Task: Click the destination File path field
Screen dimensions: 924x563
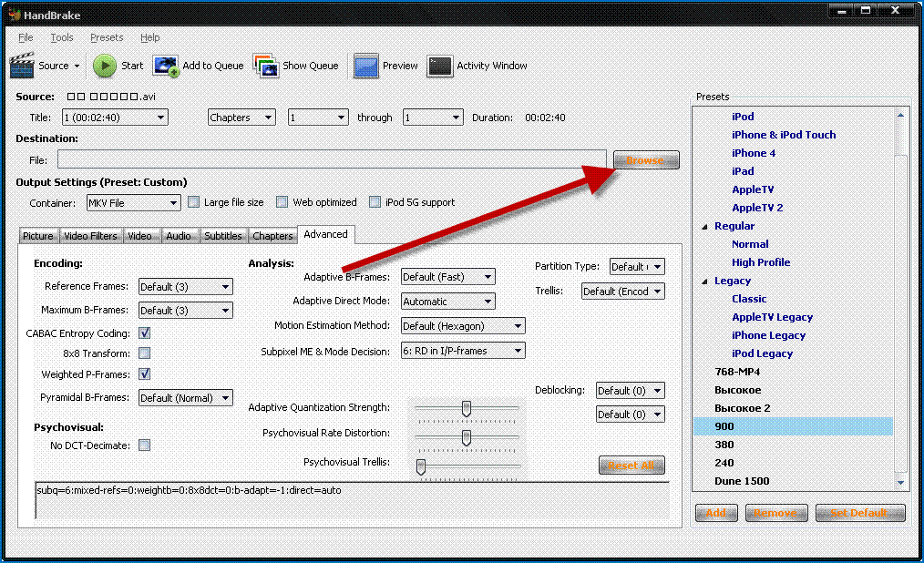Action: [332, 159]
